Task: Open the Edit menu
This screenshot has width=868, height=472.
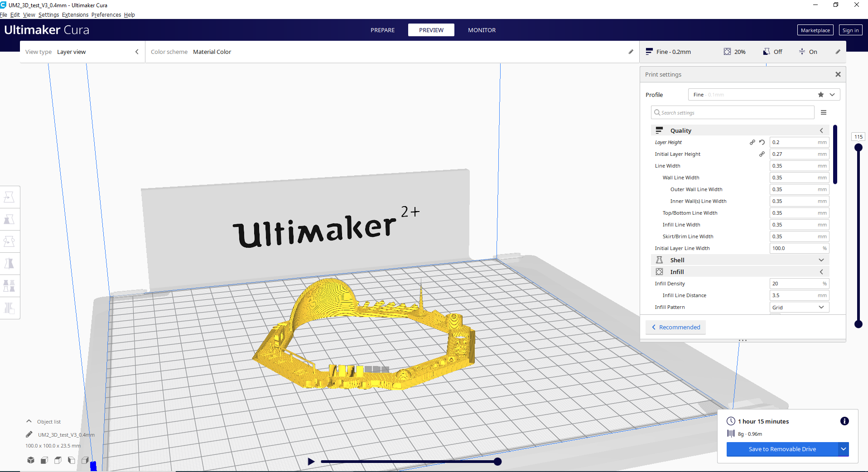Action: click(15, 15)
